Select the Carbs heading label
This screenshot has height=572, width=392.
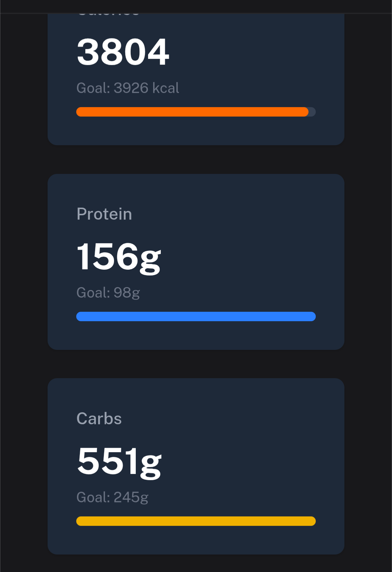[x=99, y=418]
